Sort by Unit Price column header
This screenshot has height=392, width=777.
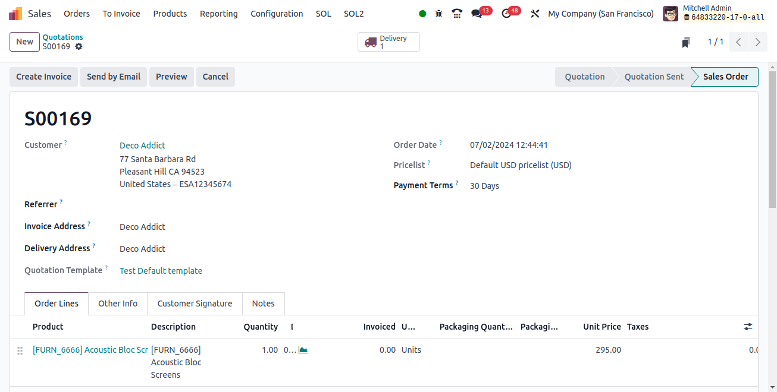click(x=602, y=327)
